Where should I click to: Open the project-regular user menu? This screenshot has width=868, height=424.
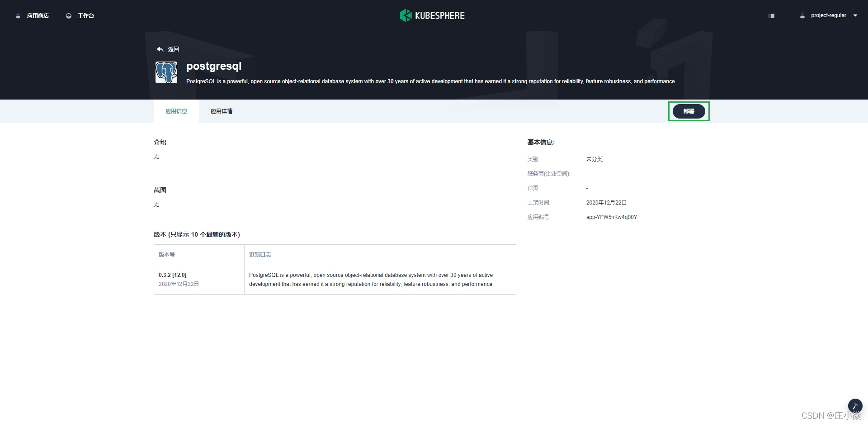click(x=828, y=15)
